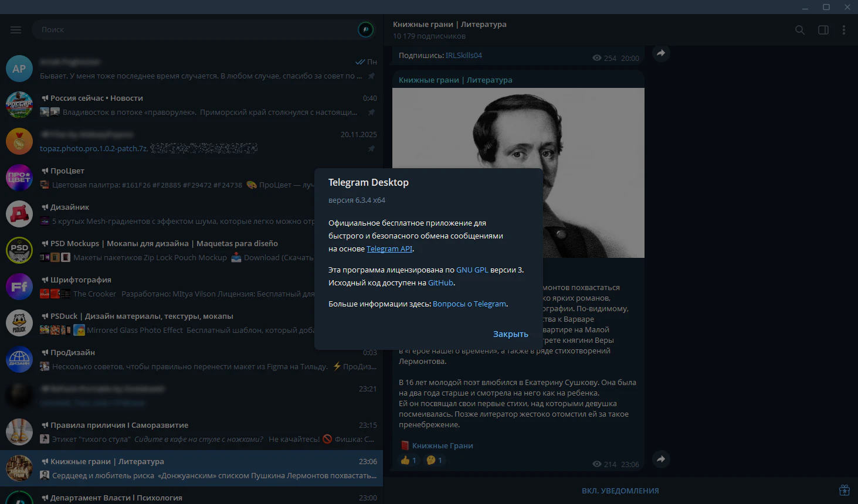Image resolution: width=858 pixels, height=504 pixels.
Task: Click the gift icon at bottom right
Action: click(844, 490)
